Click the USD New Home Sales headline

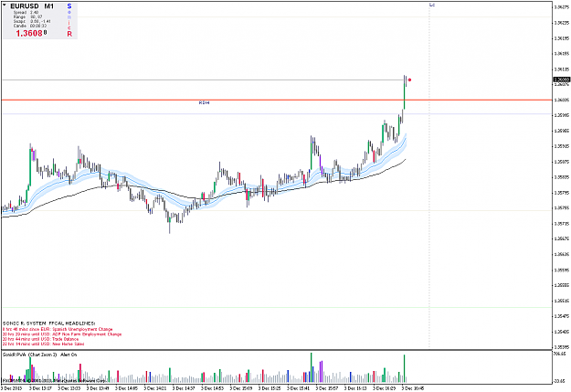pos(43,344)
